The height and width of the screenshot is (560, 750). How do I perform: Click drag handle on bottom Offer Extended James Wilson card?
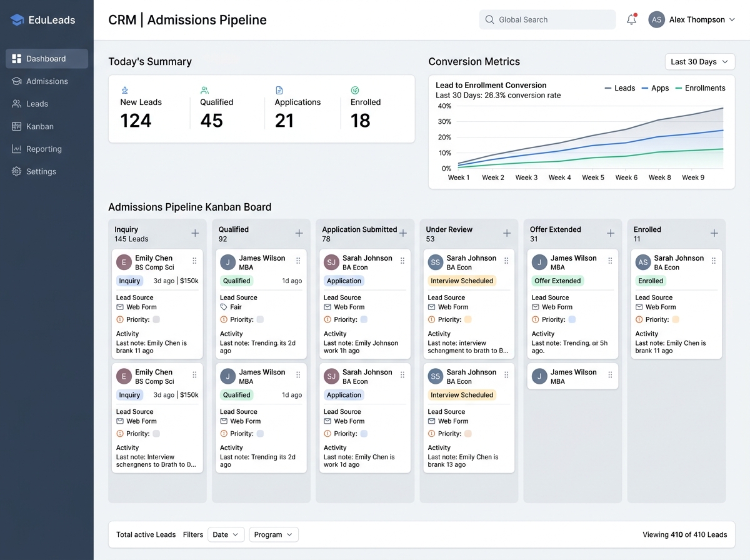(x=609, y=375)
